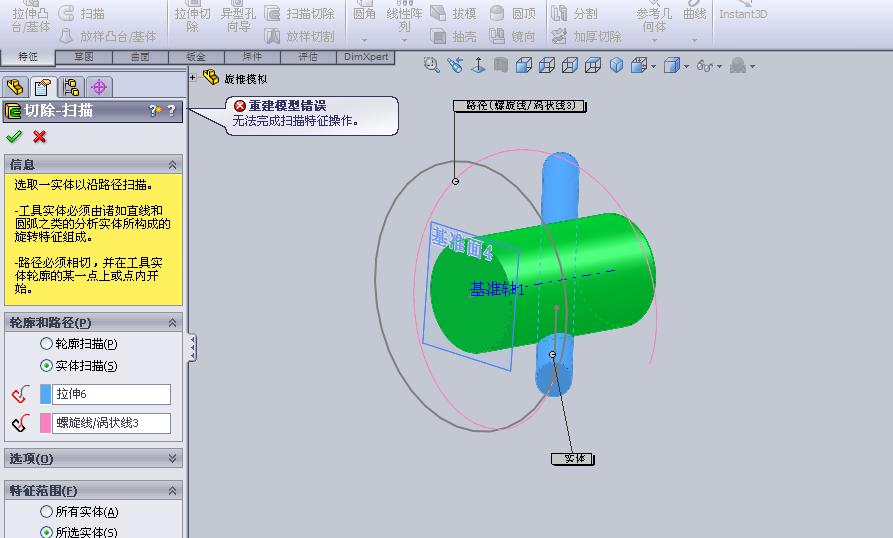Click the View Orientation cube icon

639,65
